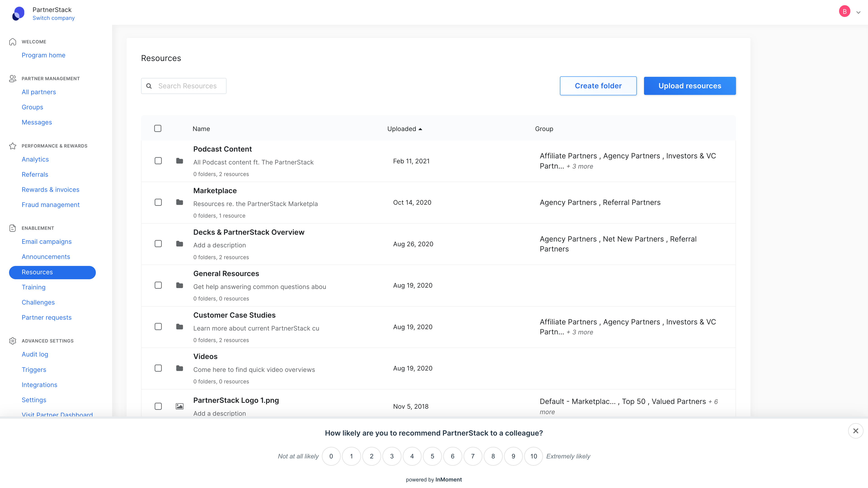Click the PartnerStack logo icon

tap(18, 14)
